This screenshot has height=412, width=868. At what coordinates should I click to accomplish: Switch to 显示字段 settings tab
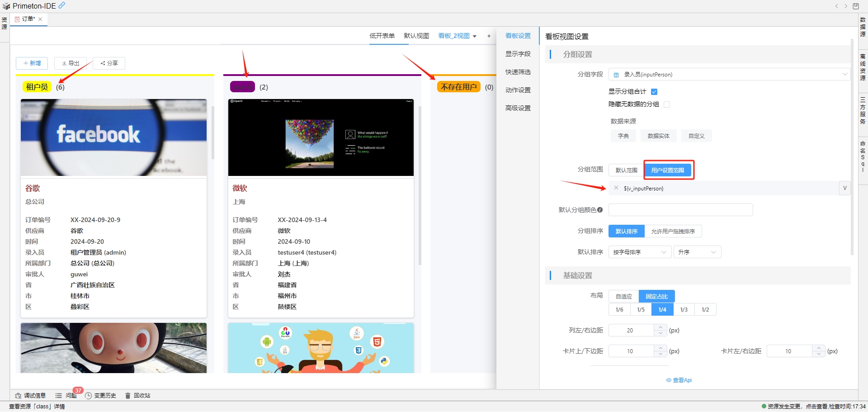(x=518, y=54)
